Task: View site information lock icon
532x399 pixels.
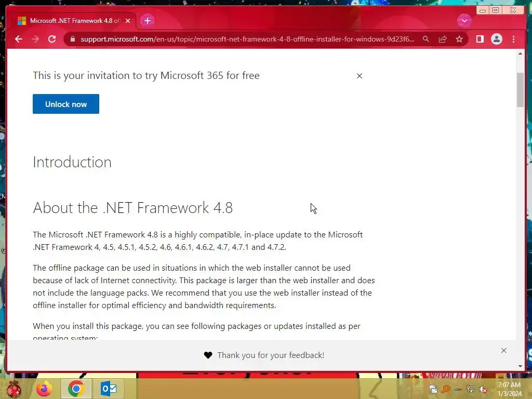Action: [73, 39]
